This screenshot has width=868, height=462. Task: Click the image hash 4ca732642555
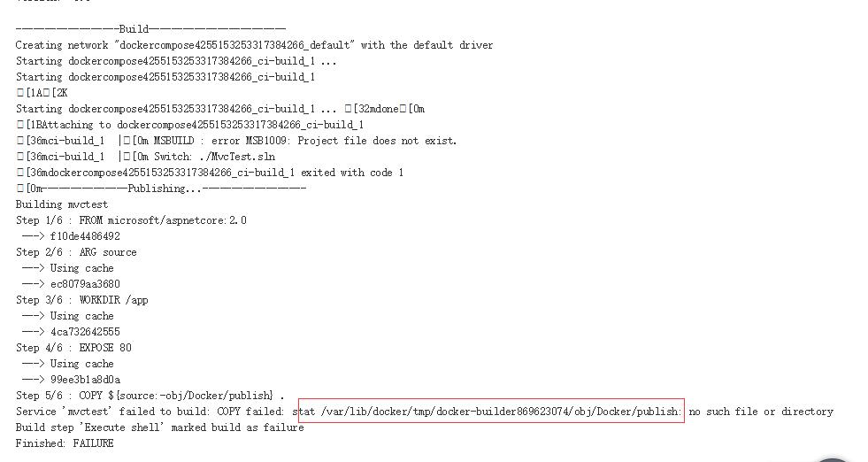(85, 331)
